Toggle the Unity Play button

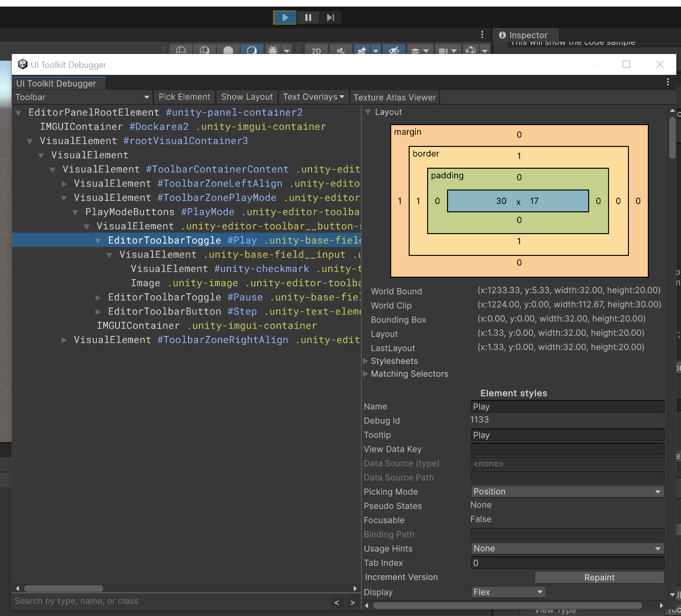point(284,17)
